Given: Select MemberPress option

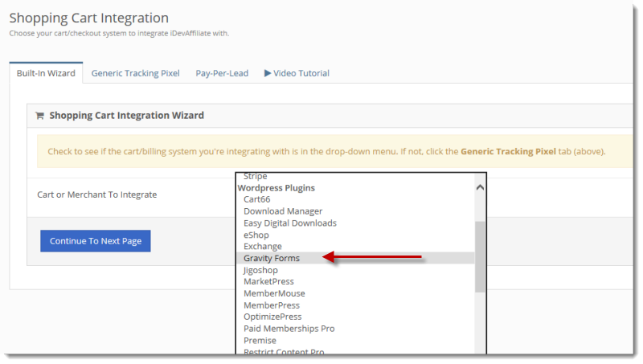Looking at the screenshot, I should [272, 305].
